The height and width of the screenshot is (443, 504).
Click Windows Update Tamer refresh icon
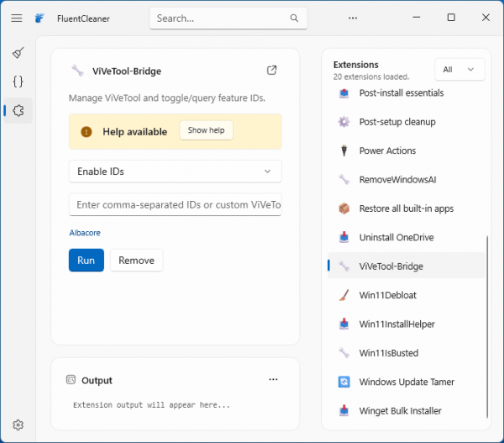[x=344, y=382]
